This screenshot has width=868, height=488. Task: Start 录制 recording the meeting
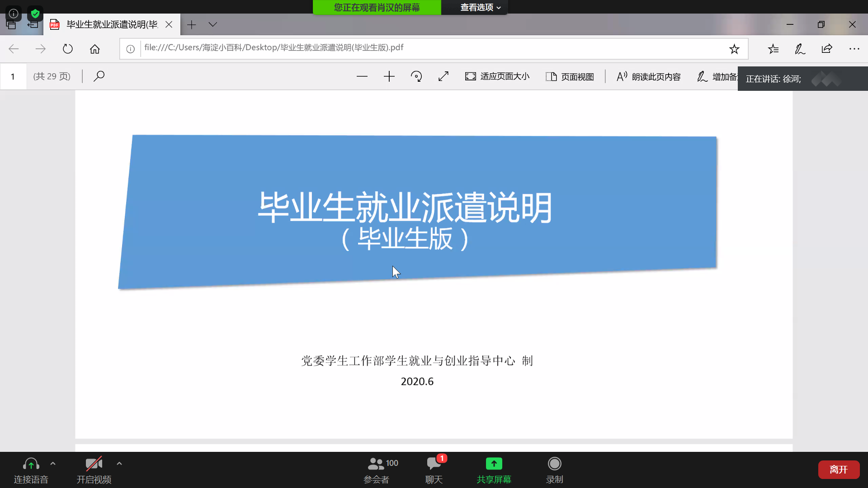coord(554,470)
